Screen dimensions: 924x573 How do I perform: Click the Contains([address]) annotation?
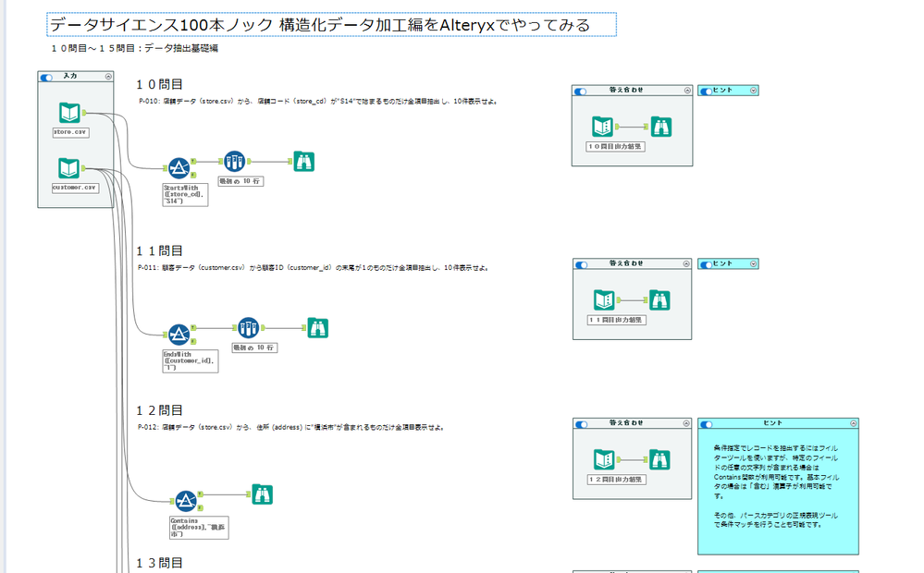[199, 528]
